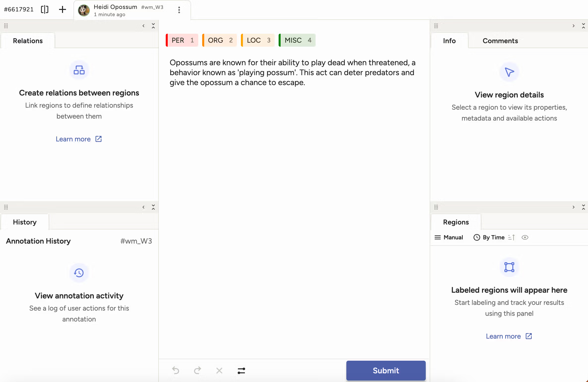Click the compare annotations split-view icon
Screen dimensions: 588x382
click(x=45, y=9)
